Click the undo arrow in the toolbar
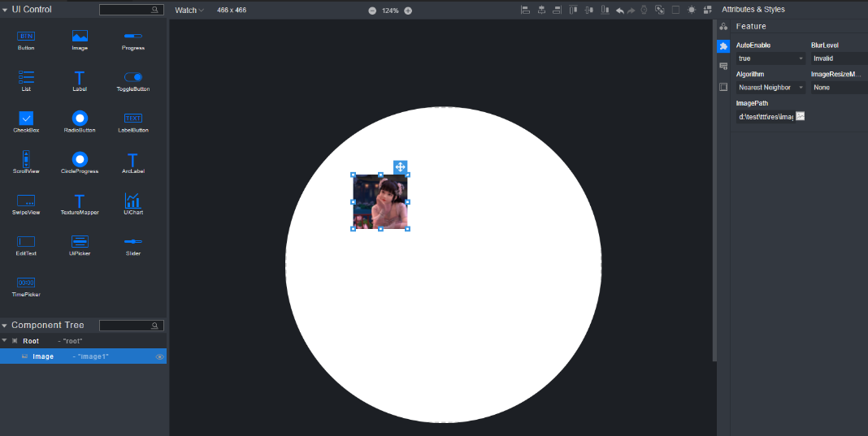868x436 pixels. (x=620, y=11)
